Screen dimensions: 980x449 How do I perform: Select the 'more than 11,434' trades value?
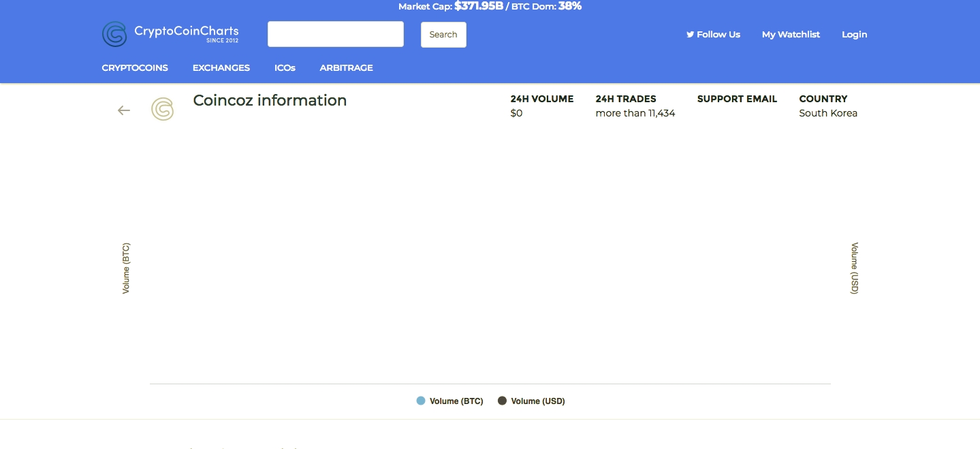coord(635,113)
